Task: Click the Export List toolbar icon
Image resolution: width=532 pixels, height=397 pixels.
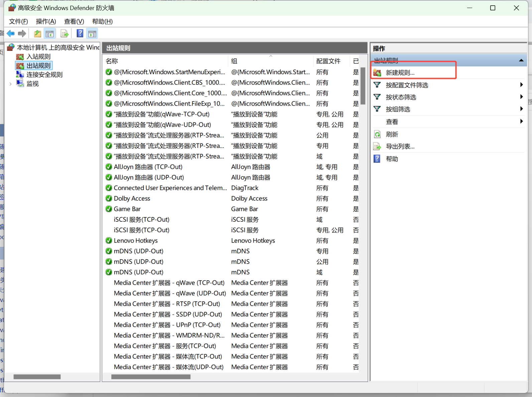Action: (64, 33)
